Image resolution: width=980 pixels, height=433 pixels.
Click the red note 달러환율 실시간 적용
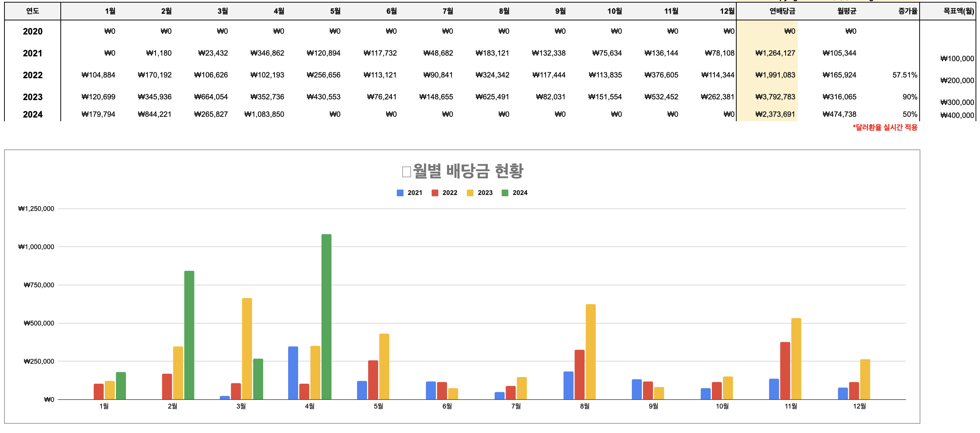click(884, 127)
